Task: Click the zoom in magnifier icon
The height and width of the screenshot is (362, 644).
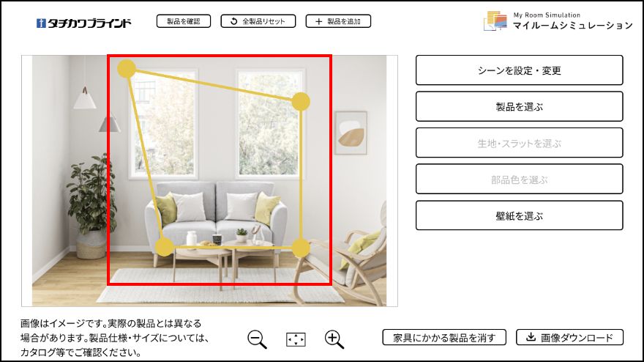Action: pyautogui.click(x=334, y=339)
